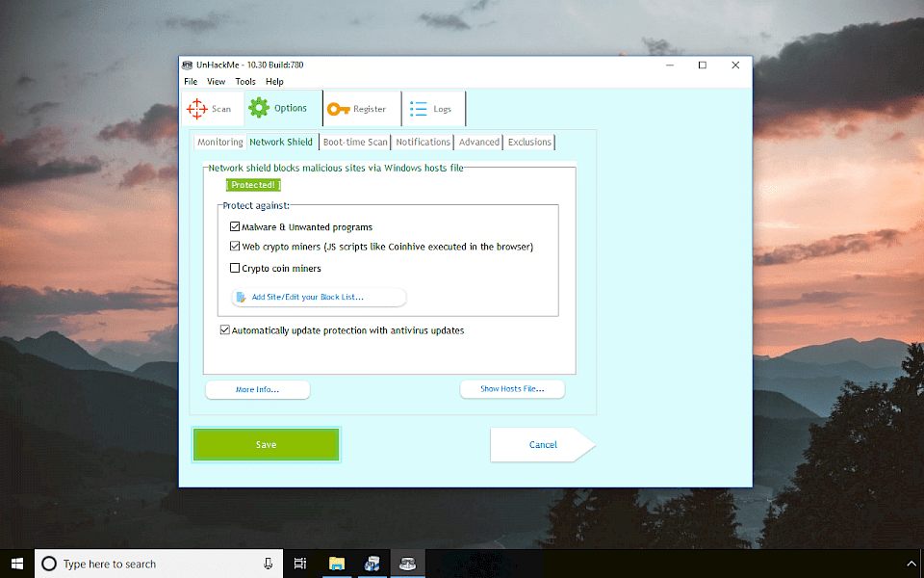Click the Logs list icon
This screenshot has width=924, height=578.
[419, 109]
